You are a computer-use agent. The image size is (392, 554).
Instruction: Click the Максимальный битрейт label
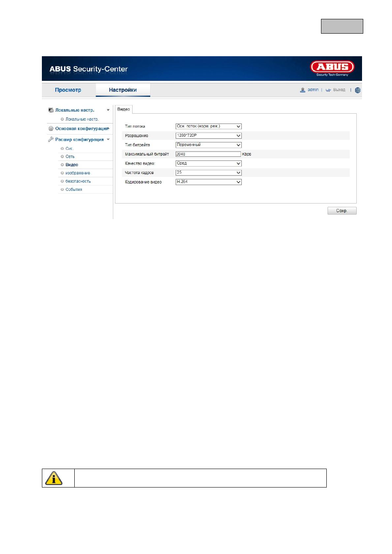click(147, 154)
